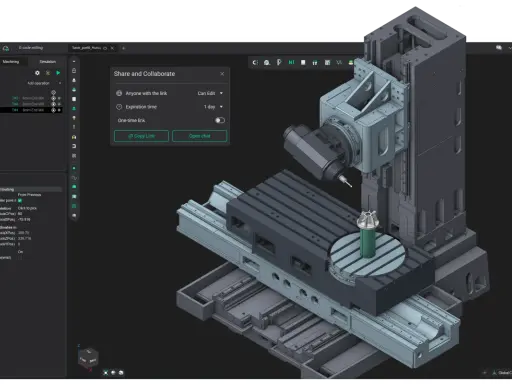Edit the -70.916 value field
Screen dimensions: 512x384
pos(24,220)
